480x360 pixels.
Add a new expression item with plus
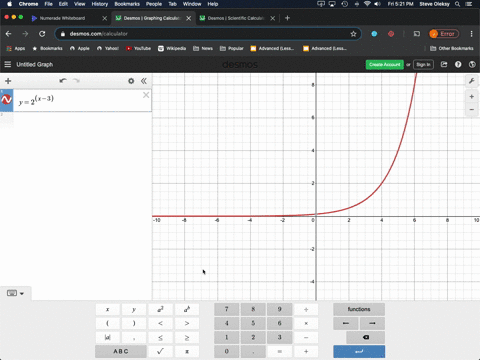(8, 81)
